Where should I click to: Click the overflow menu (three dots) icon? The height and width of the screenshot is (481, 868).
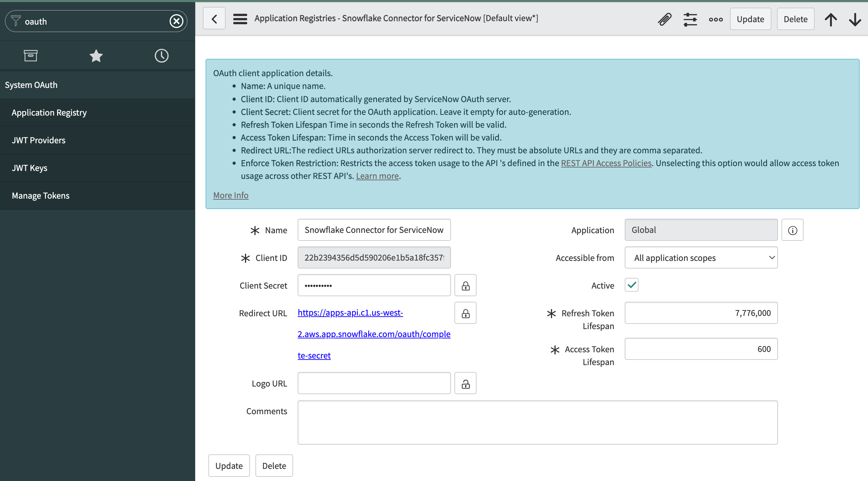click(x=716, y=19)
